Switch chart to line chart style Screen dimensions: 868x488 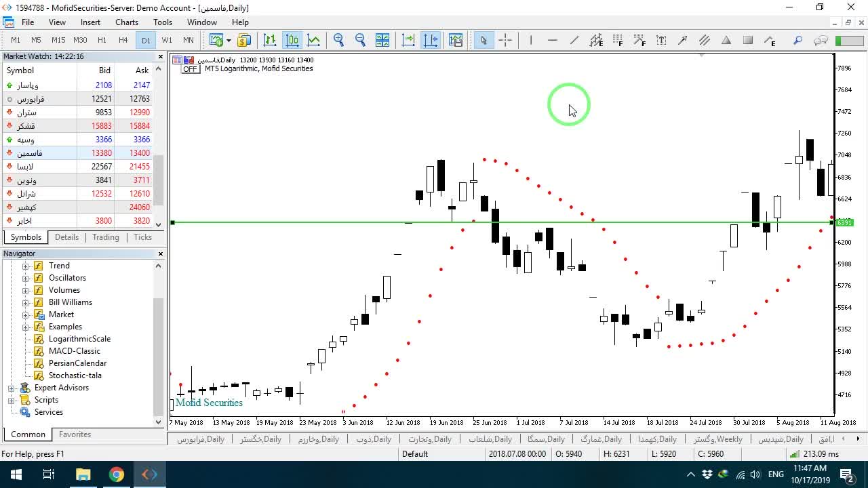tap(313, 40)
